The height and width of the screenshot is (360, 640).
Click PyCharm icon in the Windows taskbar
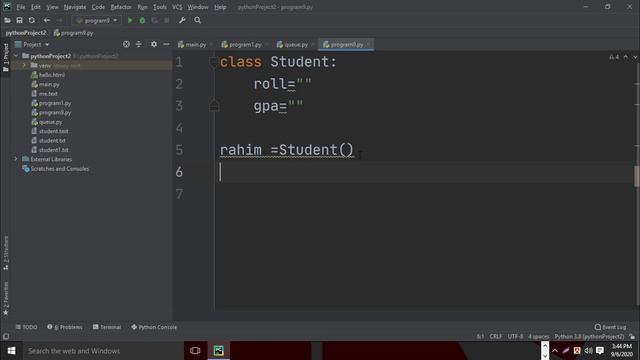click(x=218, y=351)
